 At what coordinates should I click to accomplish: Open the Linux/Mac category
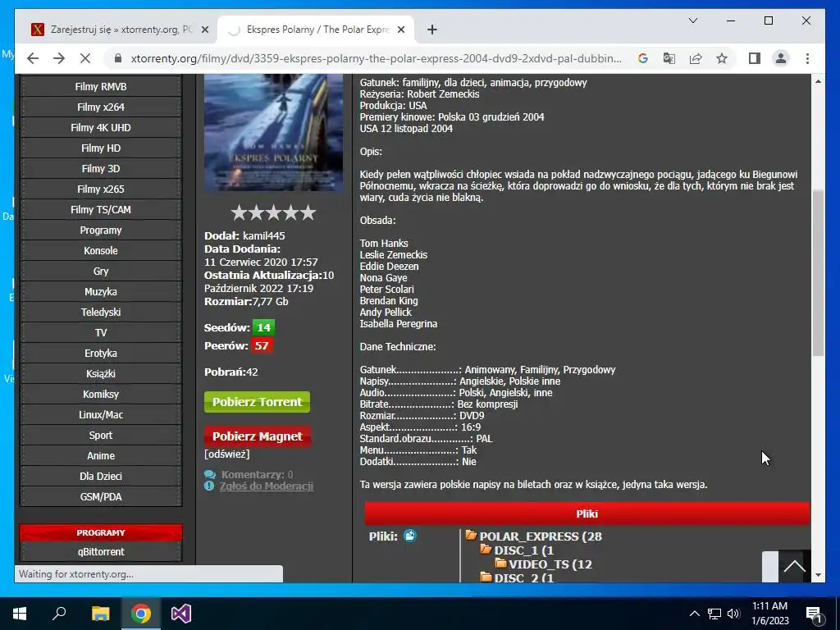[x=101, y=414]
